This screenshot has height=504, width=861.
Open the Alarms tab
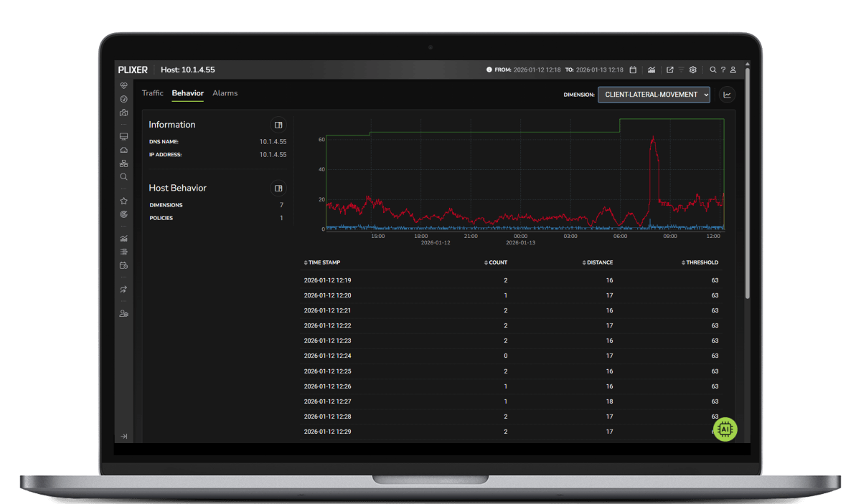coord(225,93)
